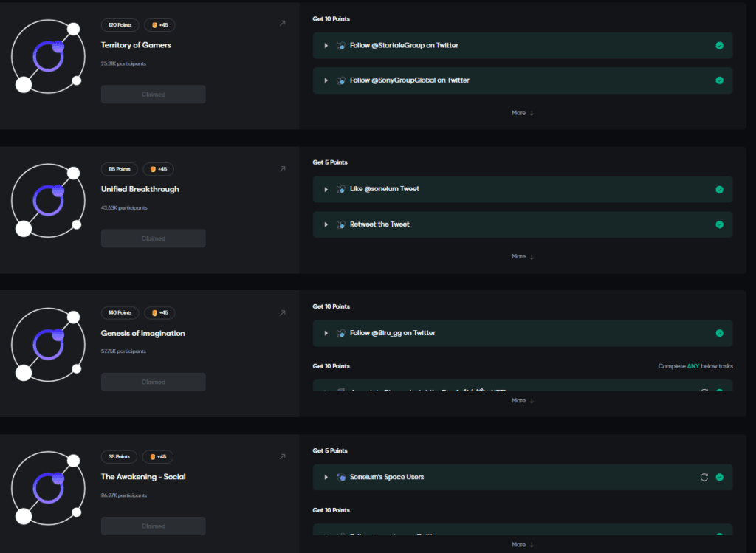Show more tasks under Territory of Gamers

coord(522,113)
